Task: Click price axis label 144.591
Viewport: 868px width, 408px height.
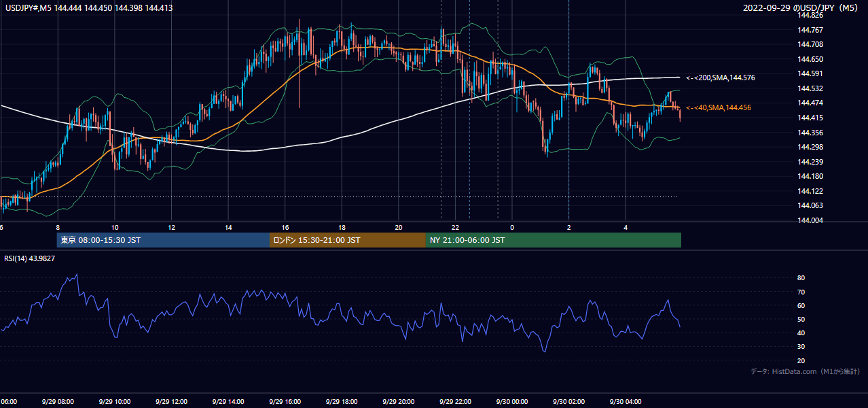Action: coord(810,73)
